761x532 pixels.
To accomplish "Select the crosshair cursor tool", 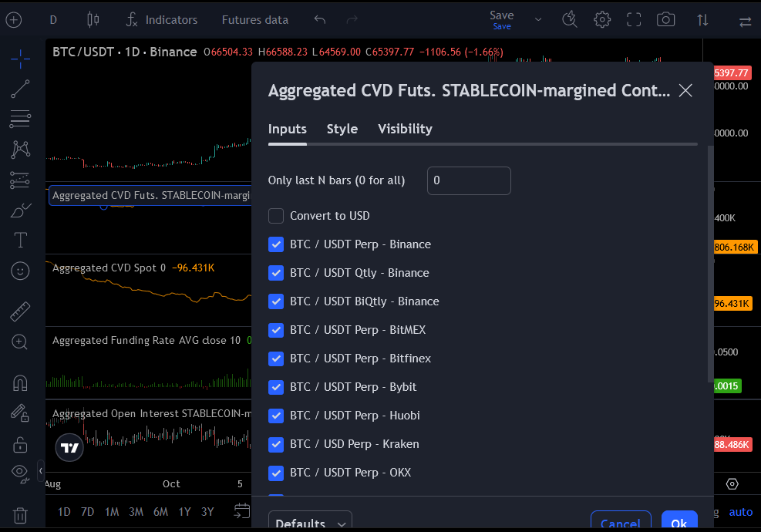I will (20, 59).
